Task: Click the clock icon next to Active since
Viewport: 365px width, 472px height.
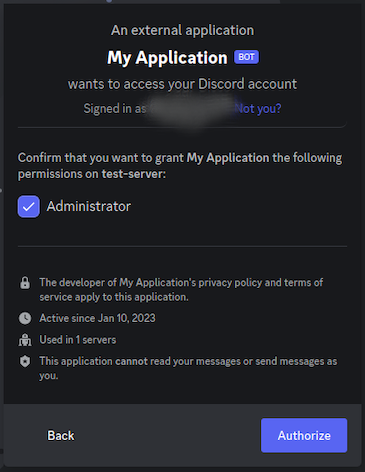Action: coord(25,318)
